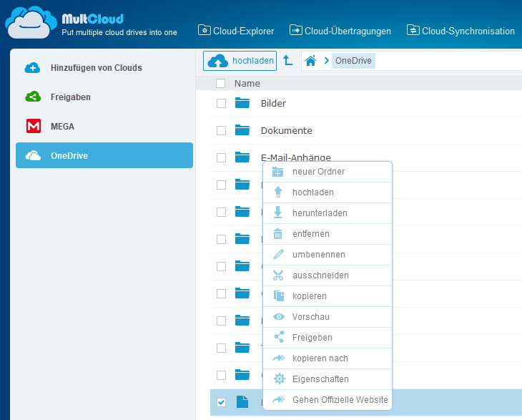Open Eigenschaften from the context menu
This screenshot has width=522, height=420.
[x=328, y=379]
